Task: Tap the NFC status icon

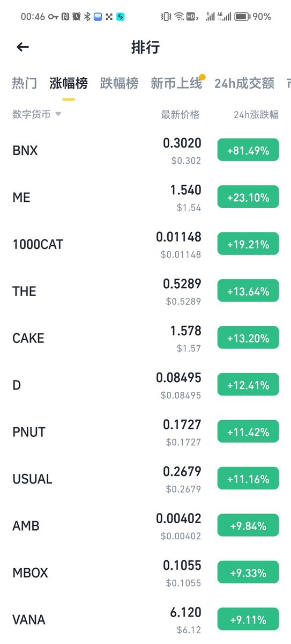Action: pos(65,17)
